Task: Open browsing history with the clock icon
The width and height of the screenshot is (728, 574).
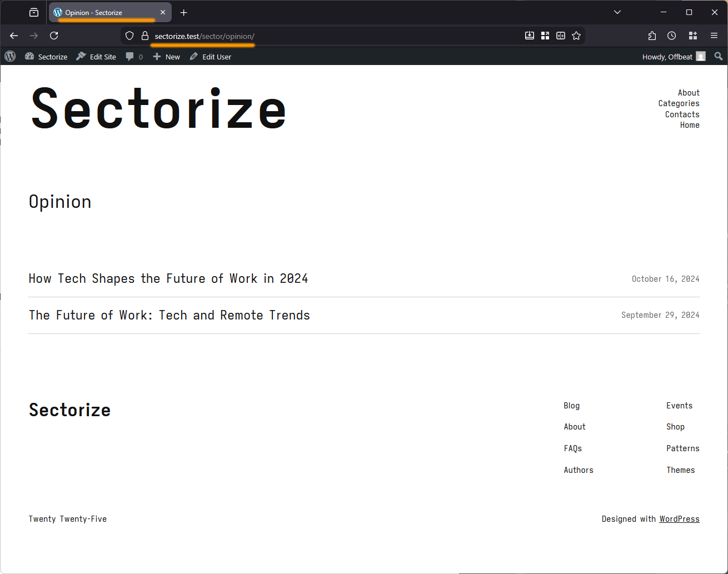Action: tap(671, 35)
